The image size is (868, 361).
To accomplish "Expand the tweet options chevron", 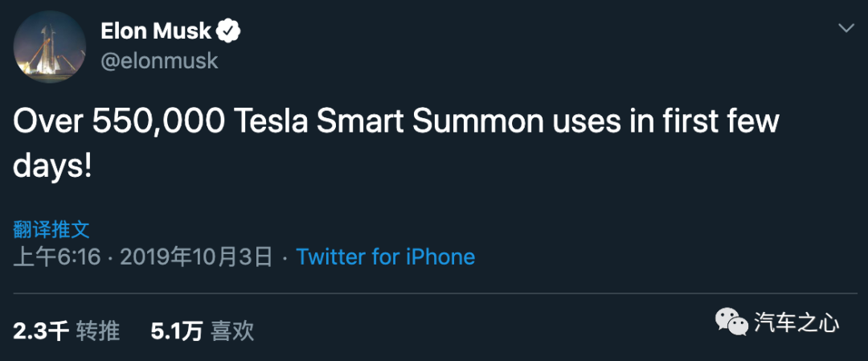I will pos(845,28).
